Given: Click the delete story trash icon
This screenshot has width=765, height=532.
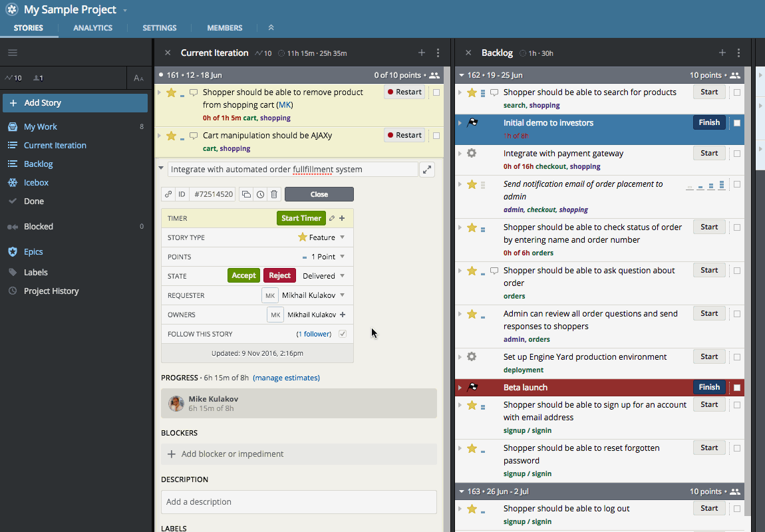Looking at the screenshot, I should tap(274, 194).
